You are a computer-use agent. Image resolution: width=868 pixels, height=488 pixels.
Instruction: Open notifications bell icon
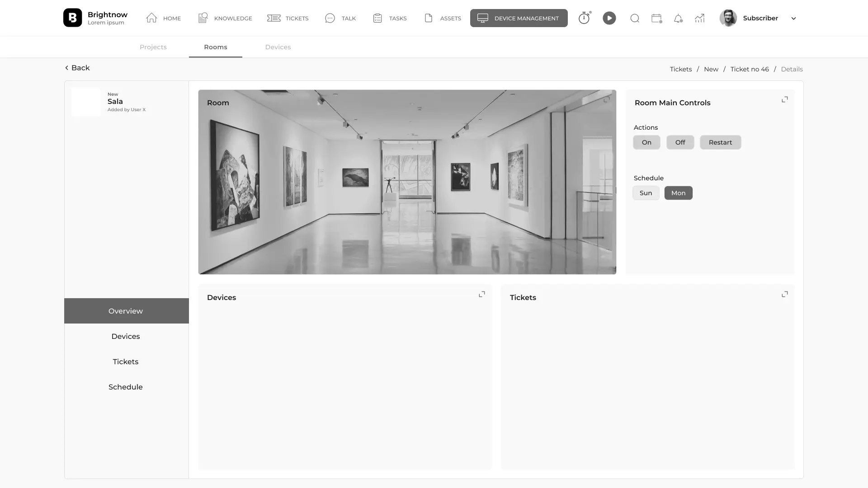point(678,19)
